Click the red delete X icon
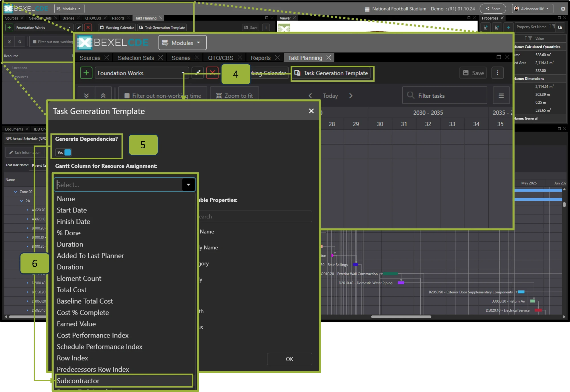 click(x=212, y=73)
